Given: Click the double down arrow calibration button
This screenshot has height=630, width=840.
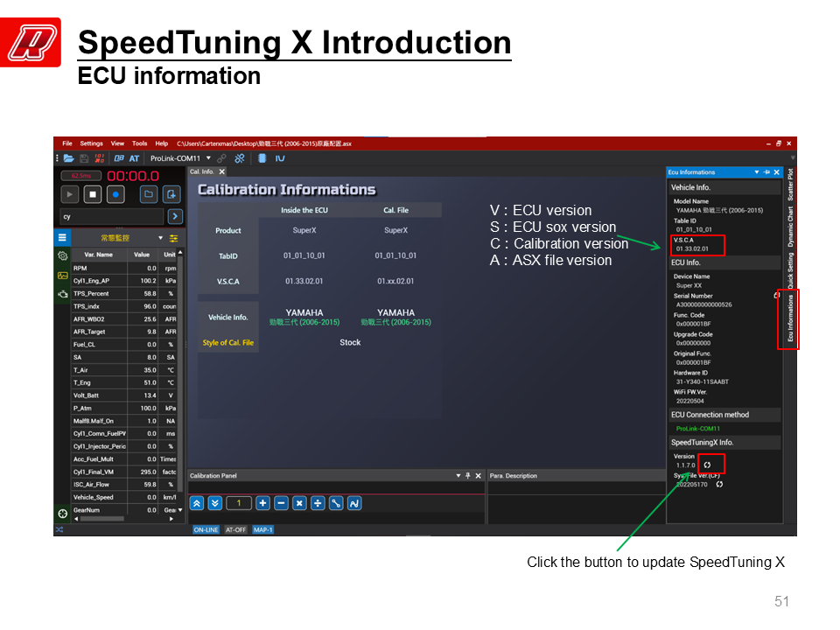Looking at the screenshot, I should tap(215, 503).
